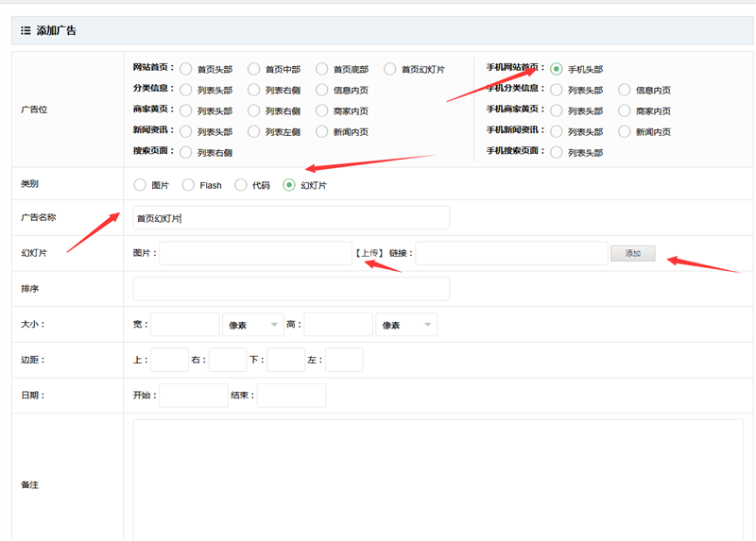The image size is (756, 541).
Task: Set ad category to Flash
Action: pos(188,185)
